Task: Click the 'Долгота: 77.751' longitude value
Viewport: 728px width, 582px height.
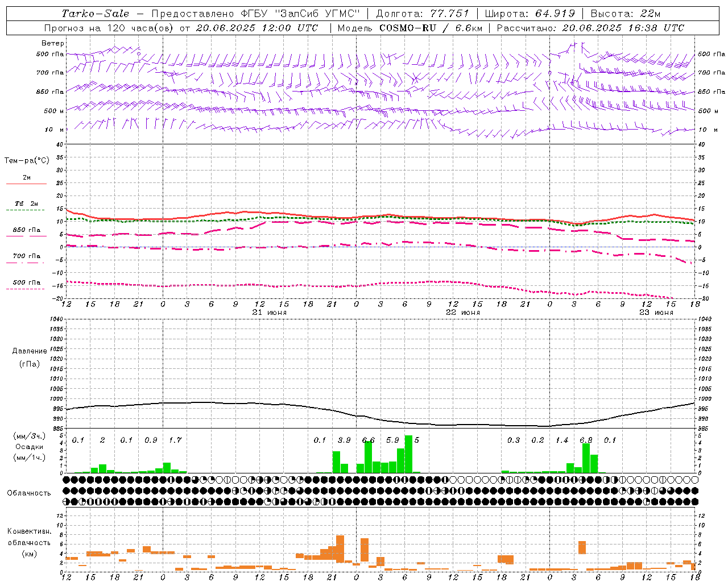Action: coord(423,14)
